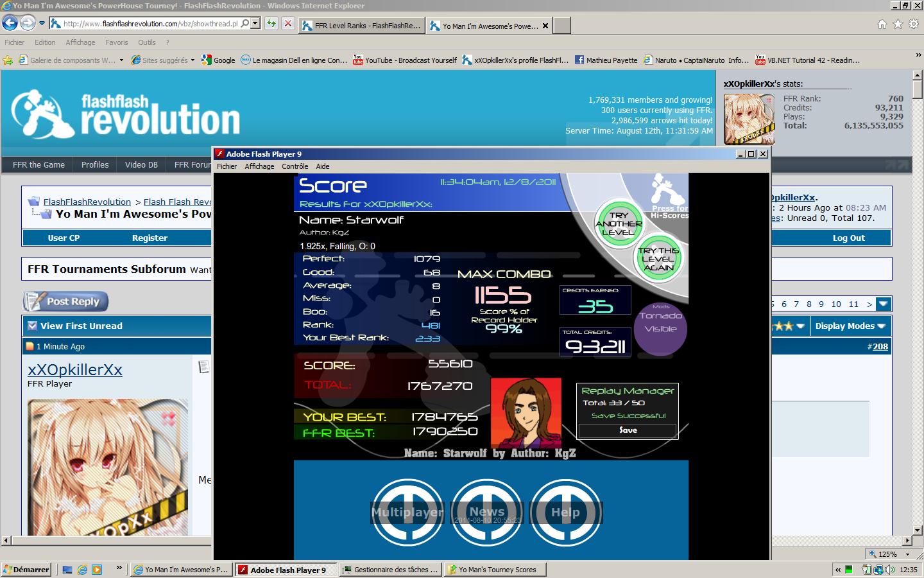The image size is (924, 578).
Task: Click the Post Reply button
Action: [x=65, y=301]
